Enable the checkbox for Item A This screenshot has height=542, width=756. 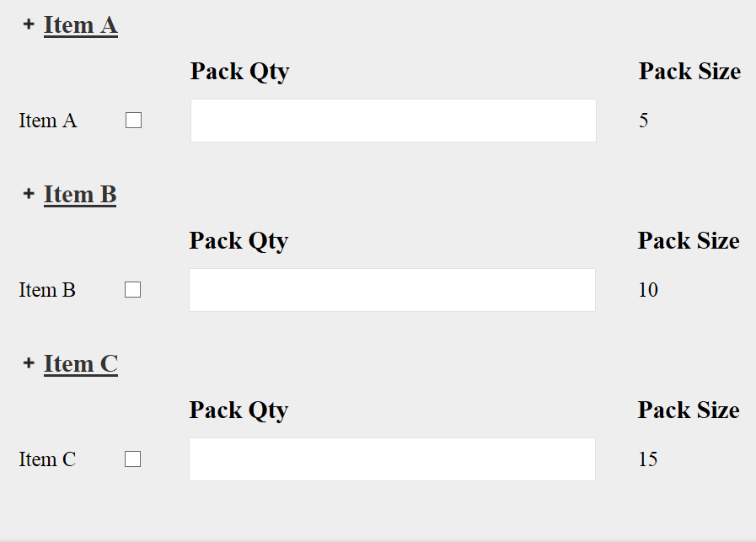tap(133, 120)
